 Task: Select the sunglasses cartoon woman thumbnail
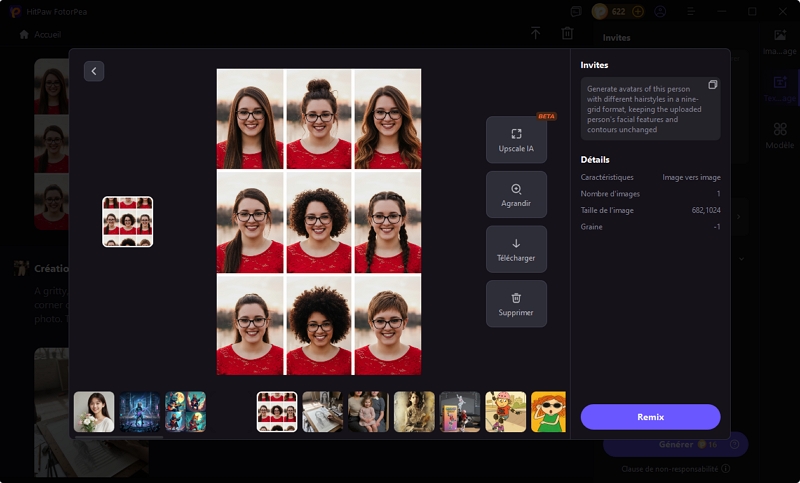pos(548,411)
